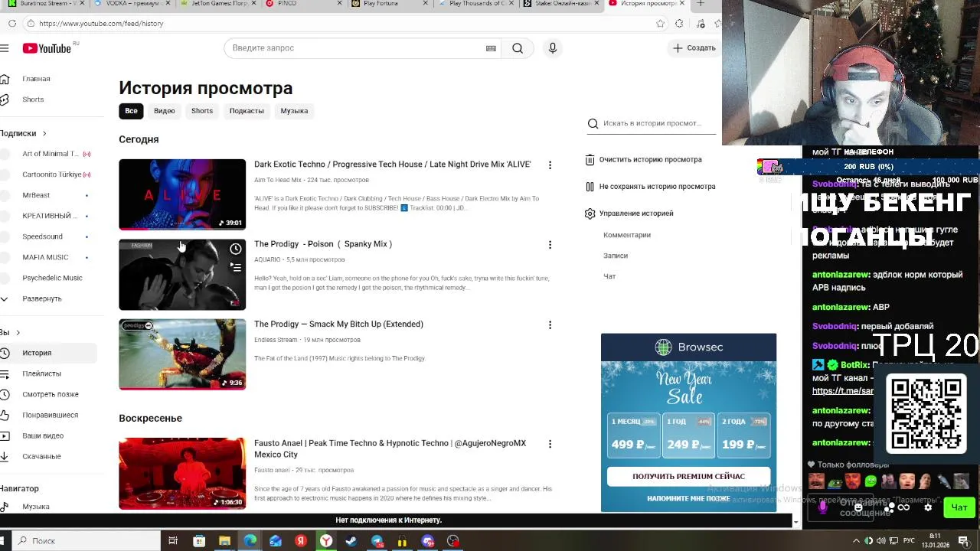Open Понравившиеся in the sidebar

[x=50, y=415]
